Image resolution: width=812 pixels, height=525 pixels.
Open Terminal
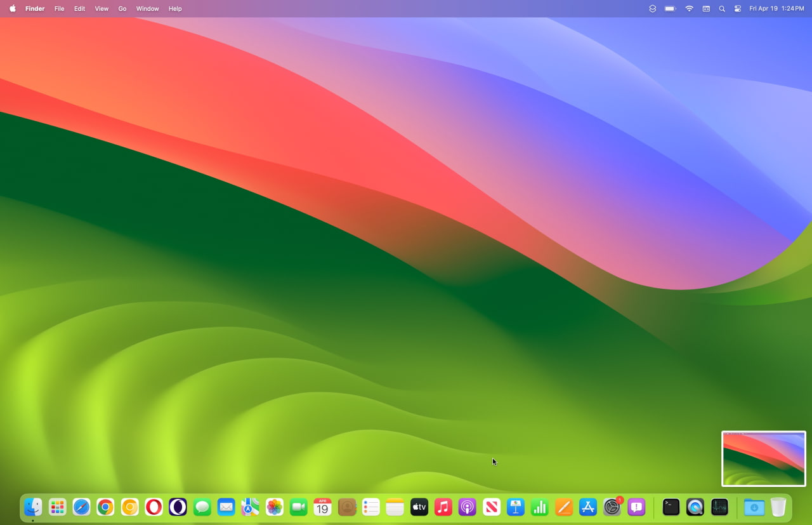tap(670, 507)
